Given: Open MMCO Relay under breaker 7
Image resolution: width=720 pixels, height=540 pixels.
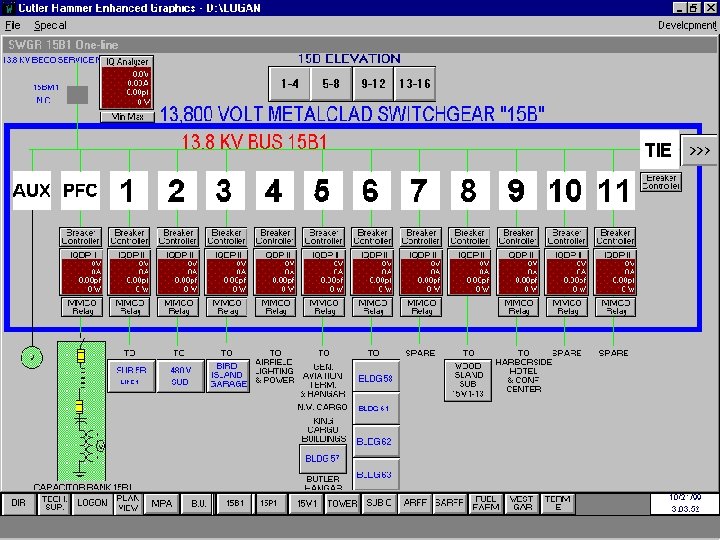Looking at the screenshot, I should tap(421, 307).
